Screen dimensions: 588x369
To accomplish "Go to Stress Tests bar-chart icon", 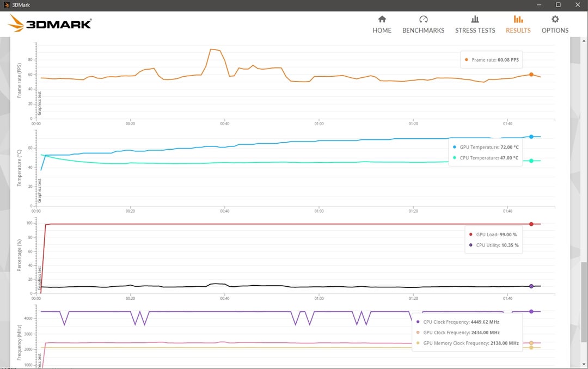I will (475, 19).
